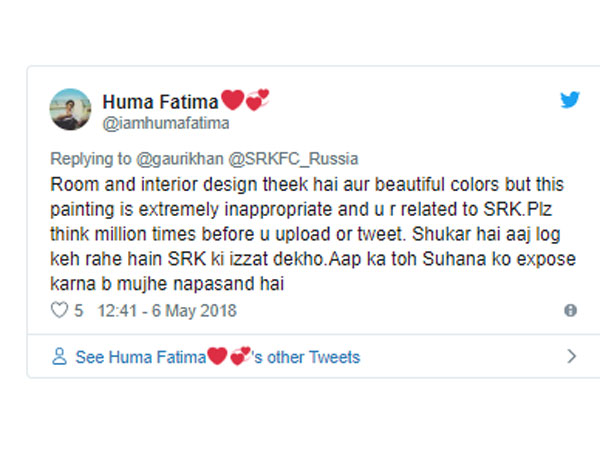Click the person icon in the footer
This screenshot has width=600, height=450.
[x=59, y=357]
